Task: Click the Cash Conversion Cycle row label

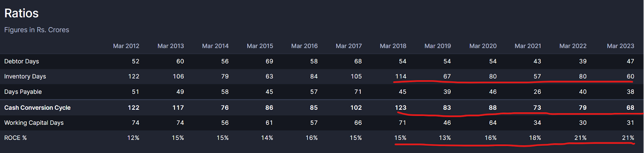Action: [37, 108]
